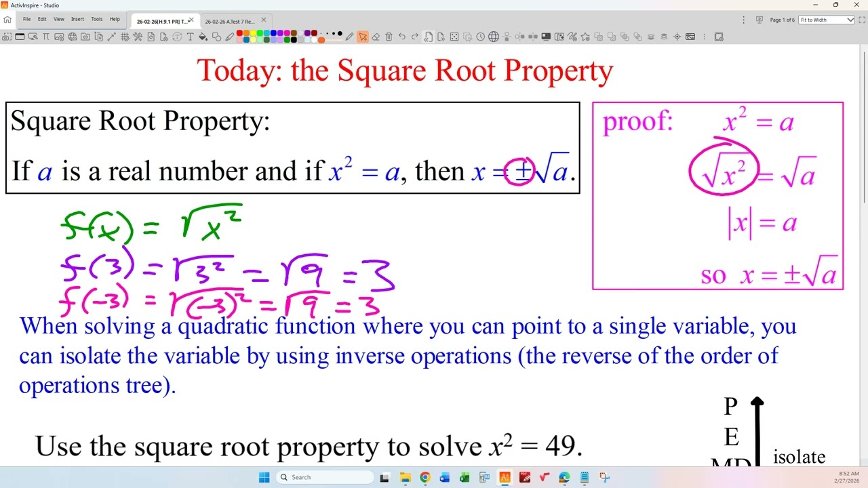868x488 pixels.
Task: Pick the black color swatch
Action: tap(294, 40)
